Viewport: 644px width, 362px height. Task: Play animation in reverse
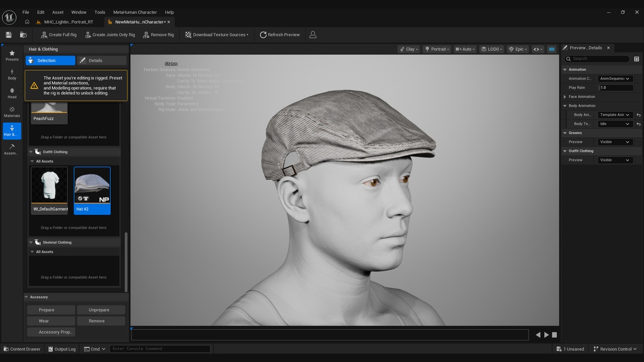[x=538, y=335]
